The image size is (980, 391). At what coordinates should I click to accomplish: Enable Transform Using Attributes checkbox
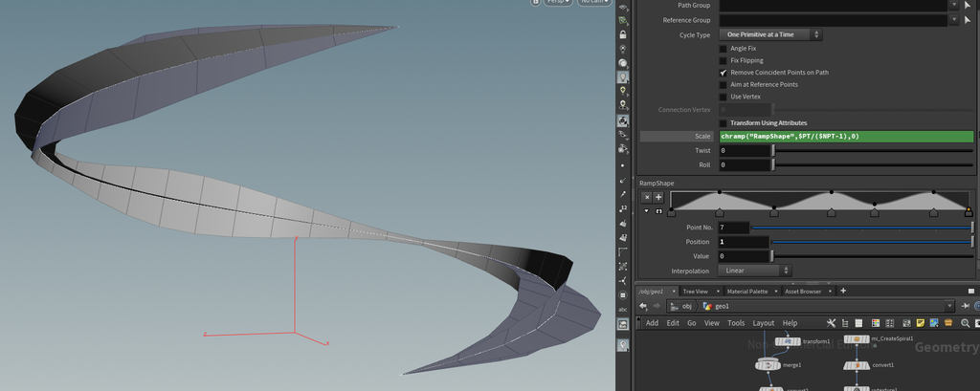(x=724, y=123)
